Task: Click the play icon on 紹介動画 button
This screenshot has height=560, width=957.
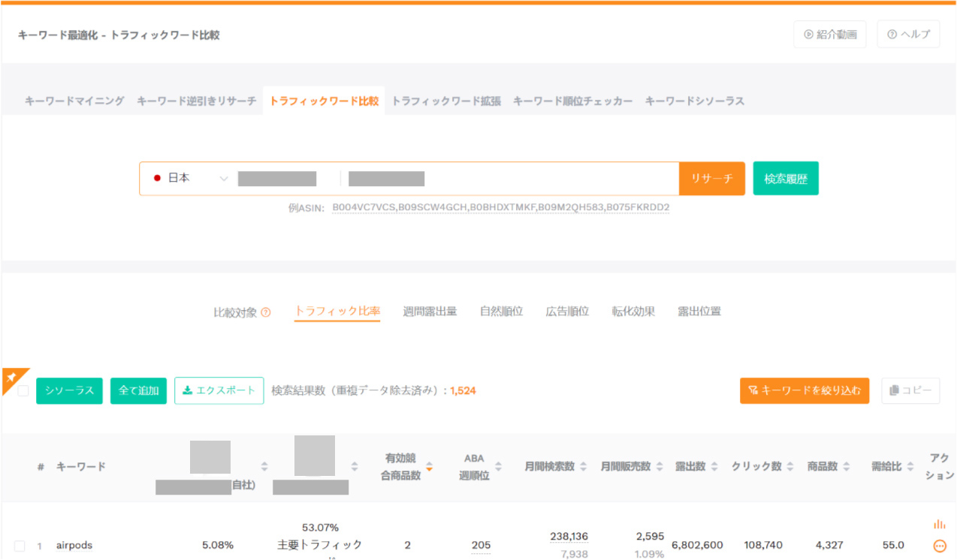Action: (807, 34)
